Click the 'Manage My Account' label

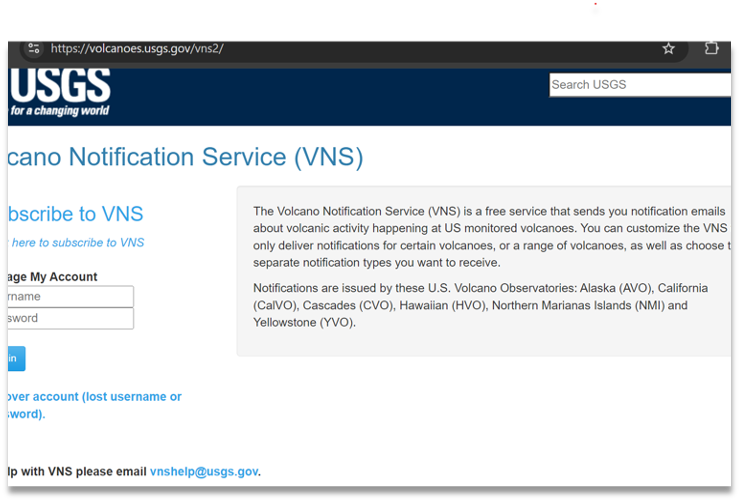53,277
